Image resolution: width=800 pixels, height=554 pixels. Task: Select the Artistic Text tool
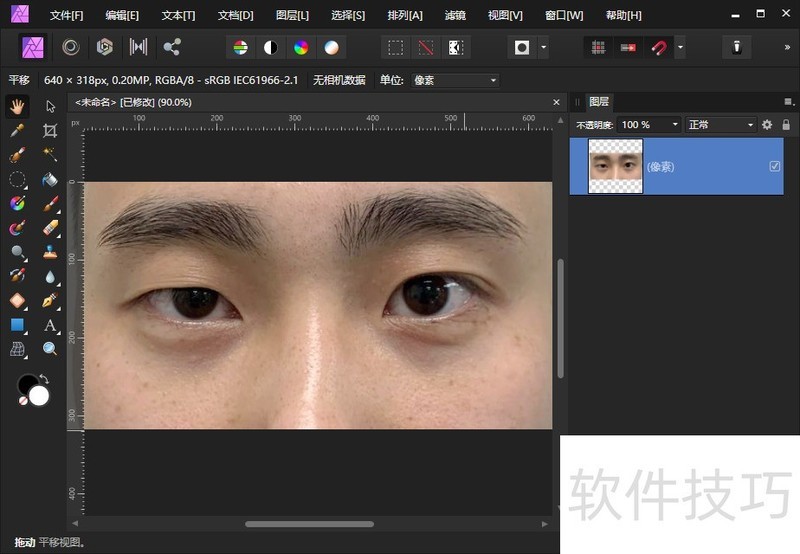[x=50, y=325]
